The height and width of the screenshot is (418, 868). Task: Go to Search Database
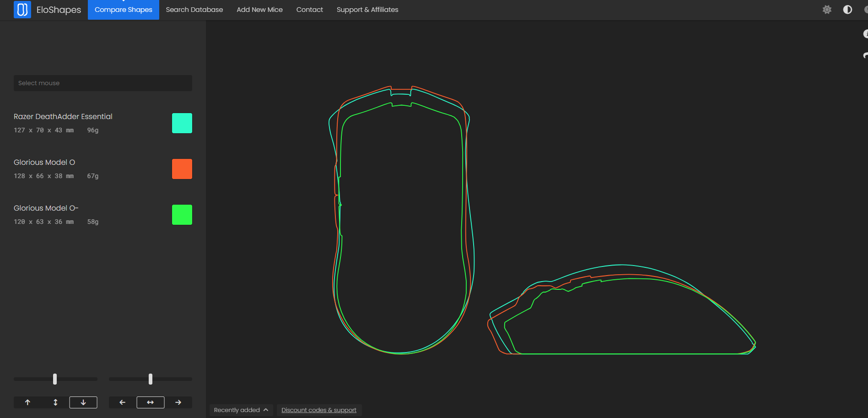tap(194, 10)
